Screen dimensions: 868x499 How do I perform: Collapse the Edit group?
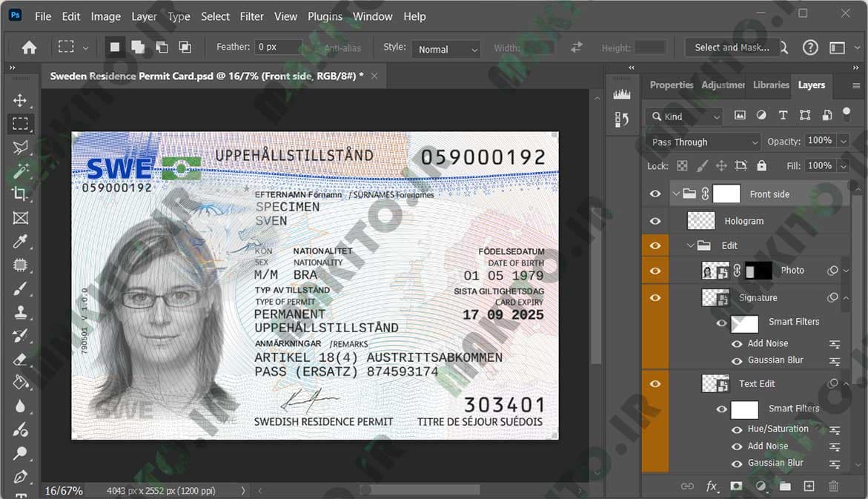coord(690,245)
